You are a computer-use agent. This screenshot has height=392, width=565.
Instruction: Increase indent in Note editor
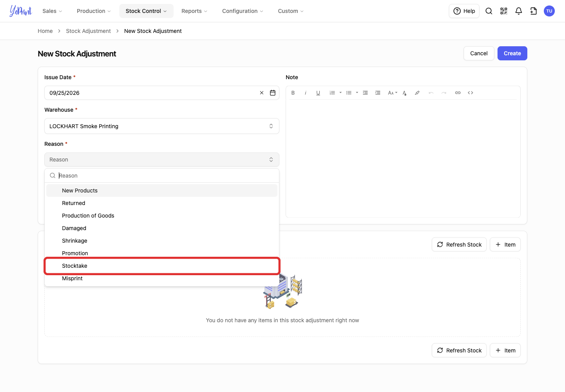click(x=378, y=93)
